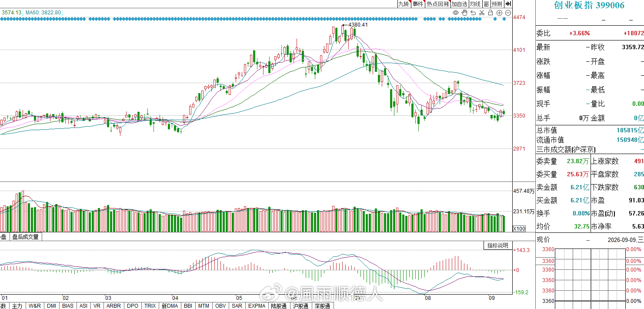Select the hand pan tool
Screen dimensions: 644x309
464,13
